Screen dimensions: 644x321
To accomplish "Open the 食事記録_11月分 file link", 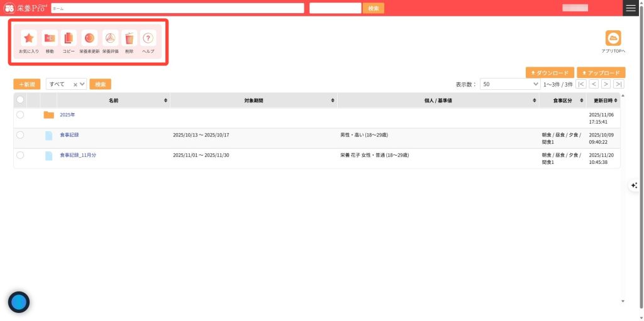I will pyautogui.click(x=78, y=155).
